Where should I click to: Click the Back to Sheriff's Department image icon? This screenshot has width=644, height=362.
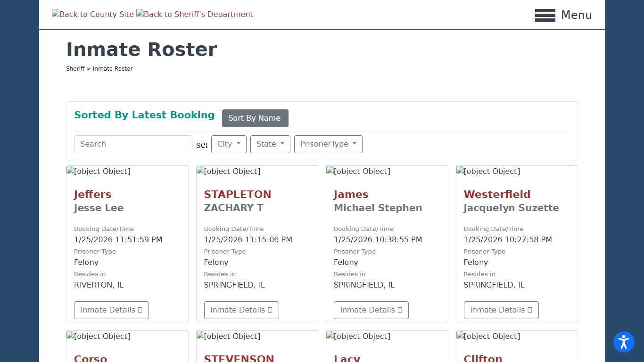[194, 14]
